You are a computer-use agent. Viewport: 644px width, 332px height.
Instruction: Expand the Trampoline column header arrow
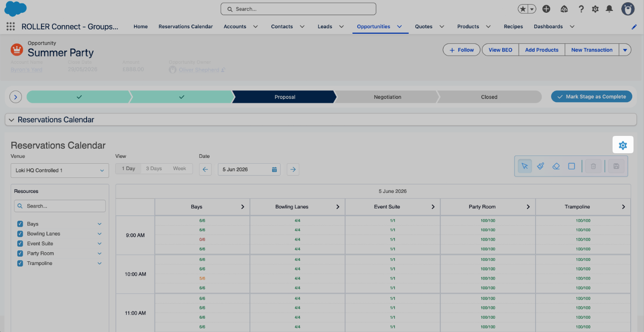(x=623, y=207)
